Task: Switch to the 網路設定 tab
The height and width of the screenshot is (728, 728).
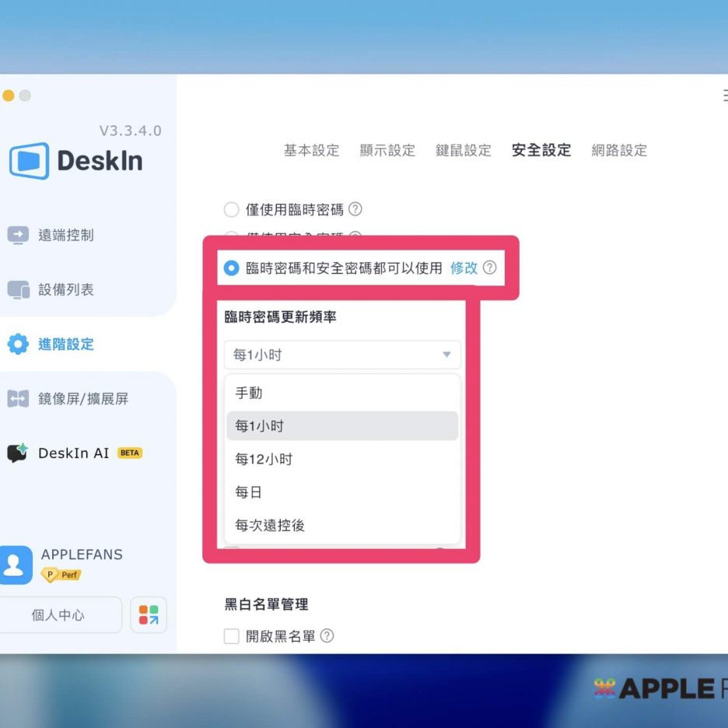Action: coord(619,150)
